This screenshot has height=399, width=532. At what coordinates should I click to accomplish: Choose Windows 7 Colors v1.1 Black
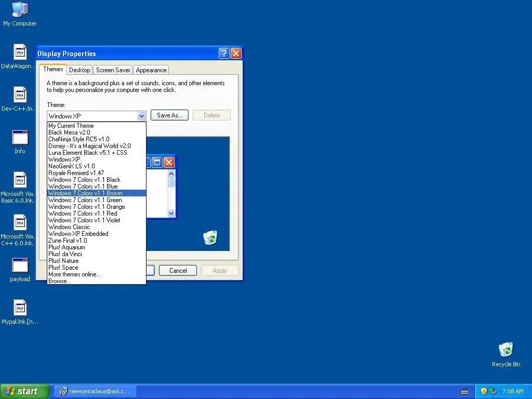coord(96,180)
